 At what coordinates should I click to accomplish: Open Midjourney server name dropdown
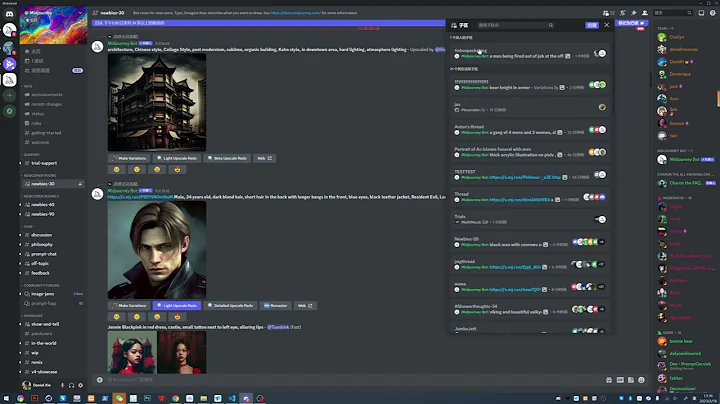pos(53,13)
